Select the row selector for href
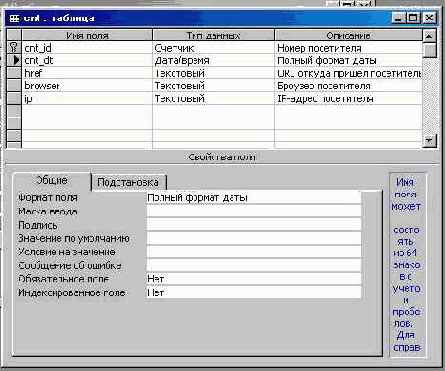Screen dimensions: 445x371 pos(14,73)
